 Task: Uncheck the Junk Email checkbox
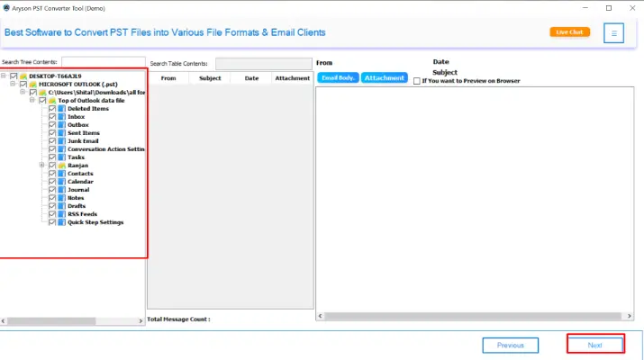point(52,141)
